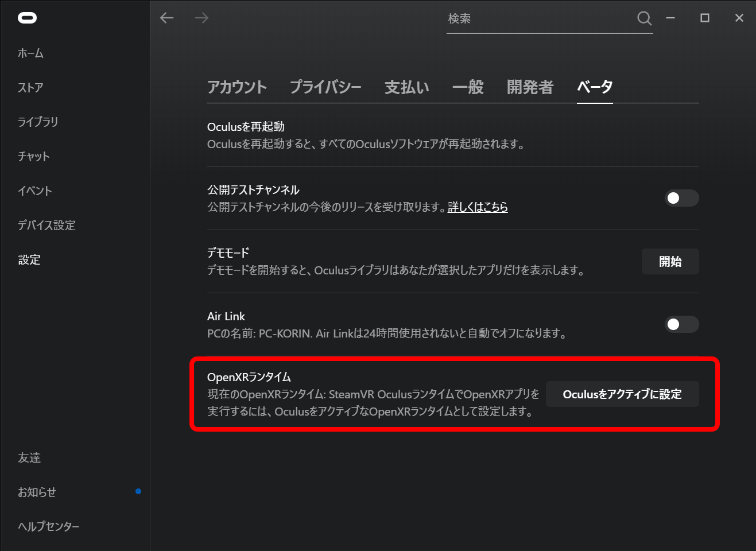
Task: Go to デバイス設定 in the sidebar
Action: click(46, 225)
